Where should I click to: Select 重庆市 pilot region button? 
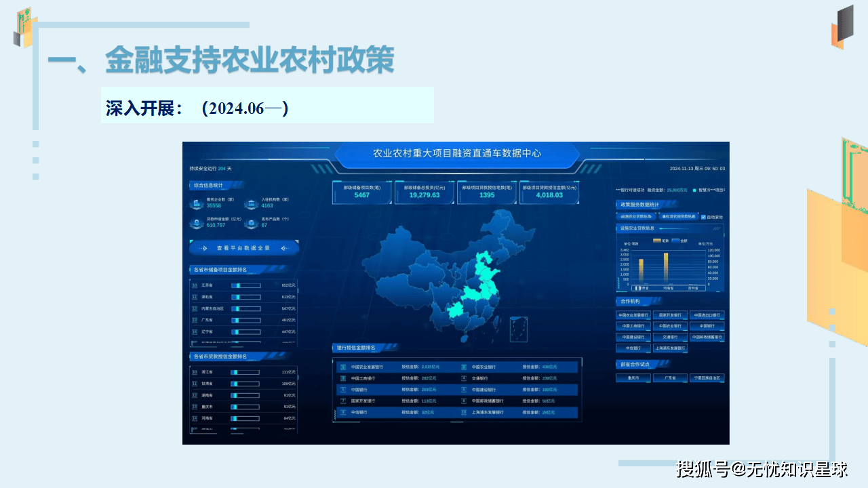coord(633,378)
